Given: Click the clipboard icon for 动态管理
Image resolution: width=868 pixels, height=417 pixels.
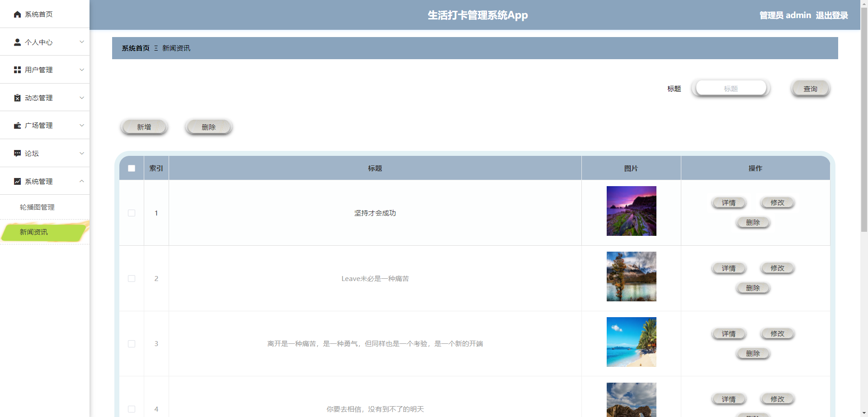Looking at the screenshot, I should click(17, 98).
